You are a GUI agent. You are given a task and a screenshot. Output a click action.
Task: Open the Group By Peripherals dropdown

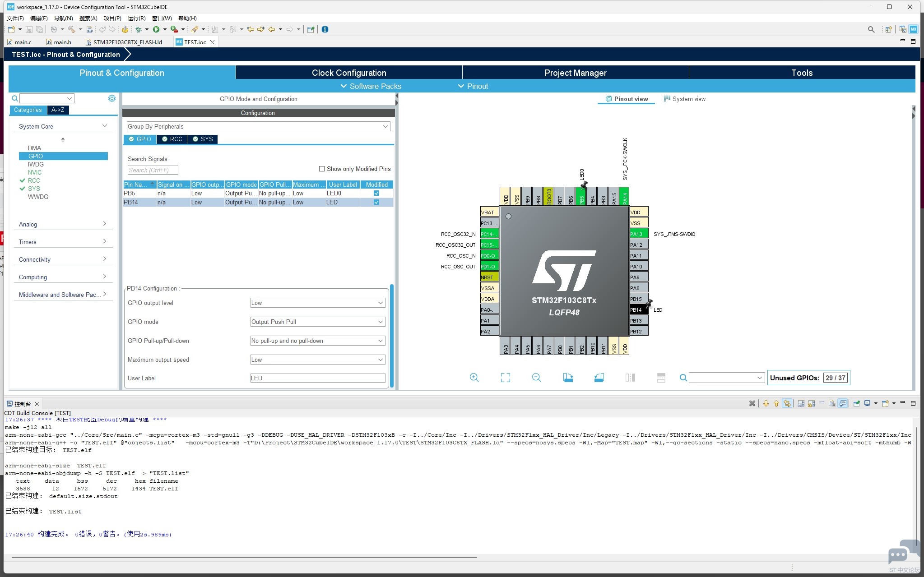click(258, 126)
